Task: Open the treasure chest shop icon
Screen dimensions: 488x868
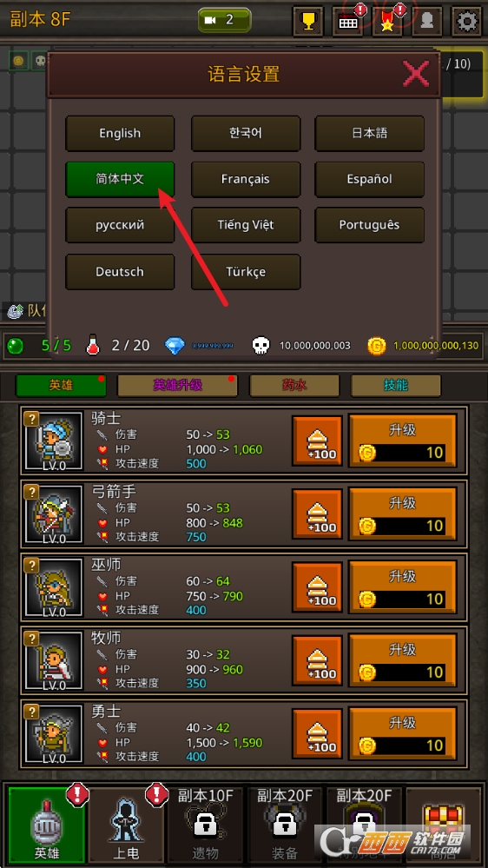Action: click(x=444, y=825)
